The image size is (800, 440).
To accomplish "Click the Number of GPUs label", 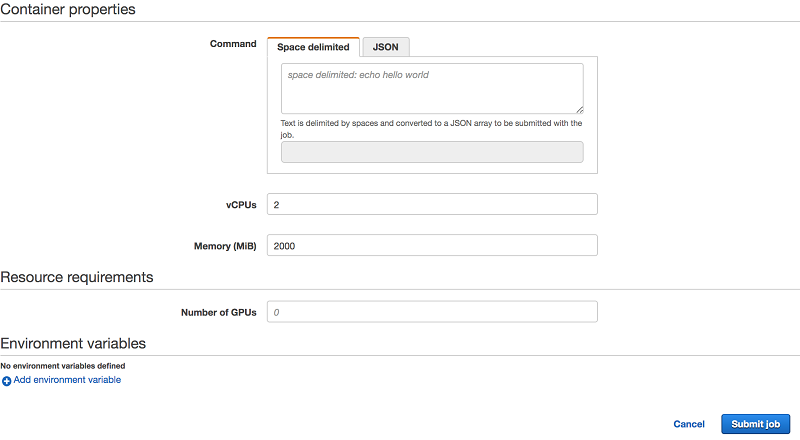I will pyautogui.click(x=219, y=312).
